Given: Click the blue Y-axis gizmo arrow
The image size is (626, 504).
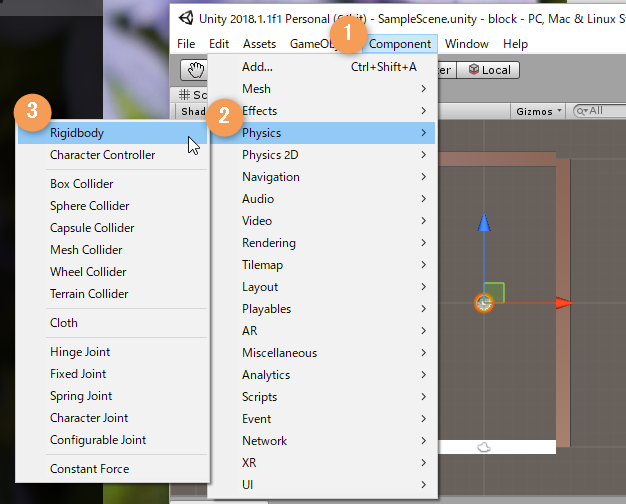Looking at the screenshot, I should (484, 222).
